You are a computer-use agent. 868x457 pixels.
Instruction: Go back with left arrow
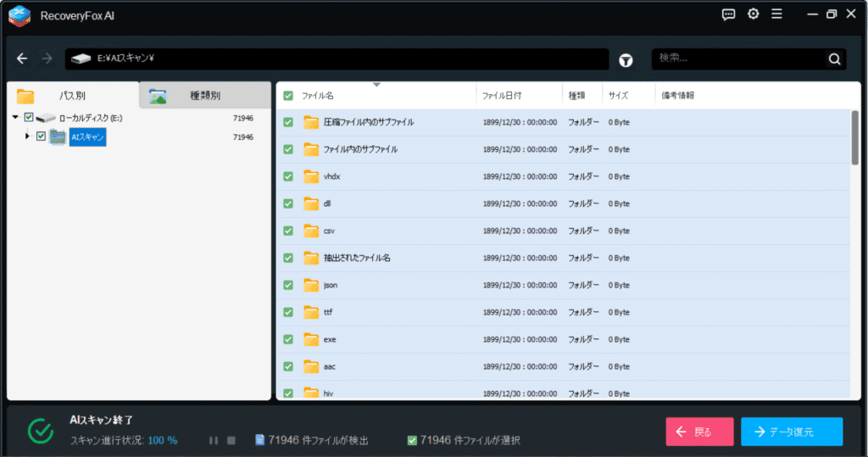(x=21, y=59)
